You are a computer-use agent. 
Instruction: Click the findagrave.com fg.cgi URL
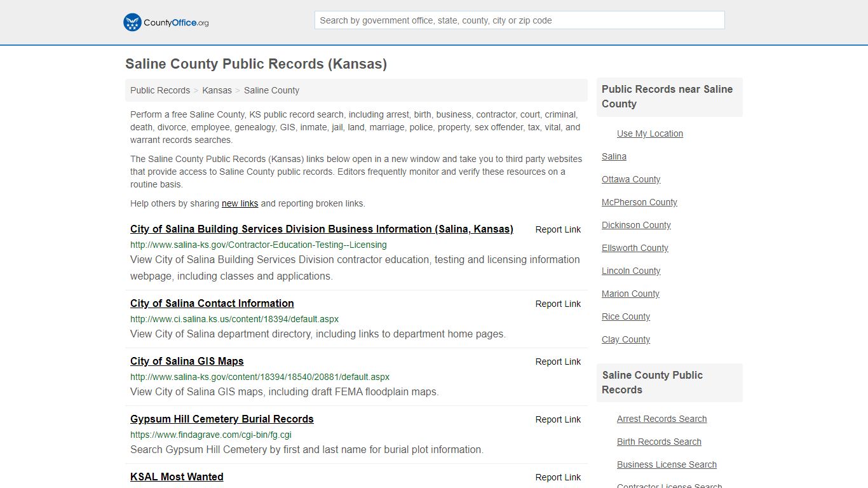(211, 435)
